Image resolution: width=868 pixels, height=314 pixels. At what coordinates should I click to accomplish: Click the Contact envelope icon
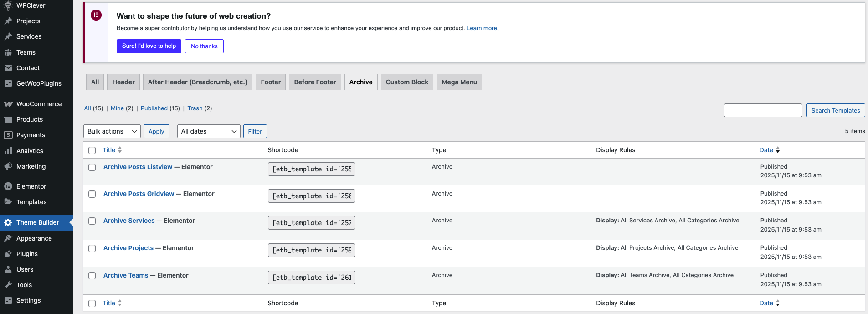pos(8,68)
